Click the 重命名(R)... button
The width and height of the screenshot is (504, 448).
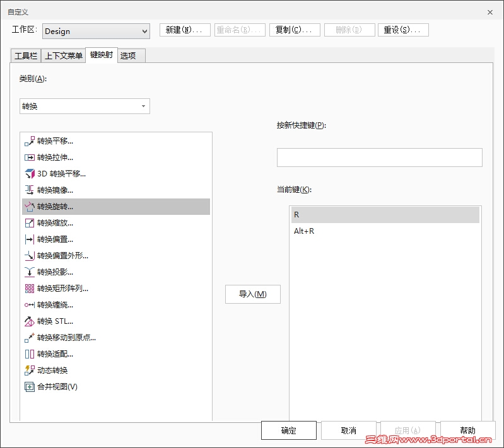(x=240, y=30)
